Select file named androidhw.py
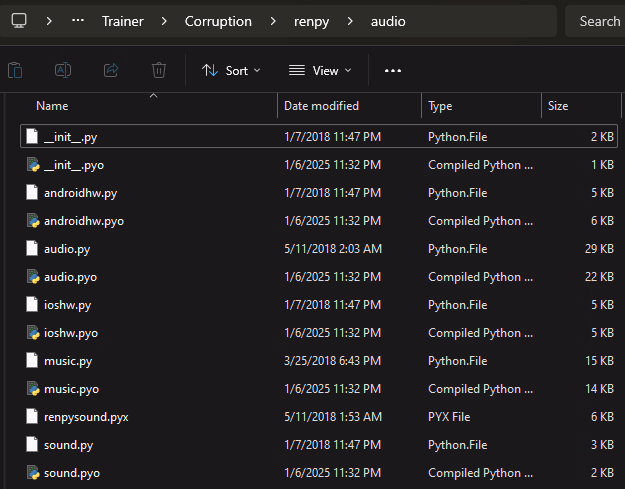The image size is (625, 489). coord(80,193)
